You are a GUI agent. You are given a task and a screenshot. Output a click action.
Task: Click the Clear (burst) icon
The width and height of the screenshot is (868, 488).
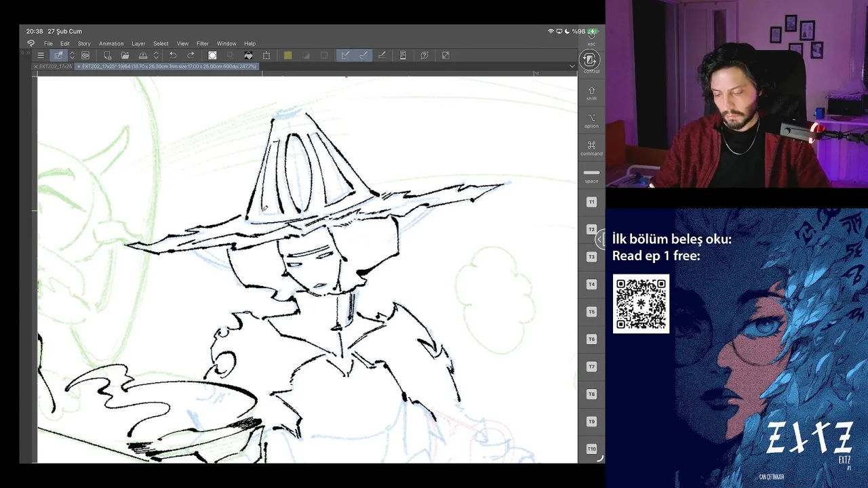coord(212,56)
